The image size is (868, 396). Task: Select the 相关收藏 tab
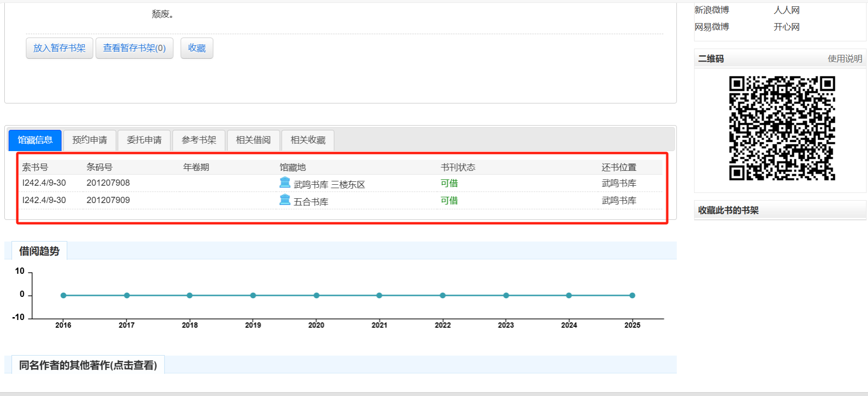308,140
